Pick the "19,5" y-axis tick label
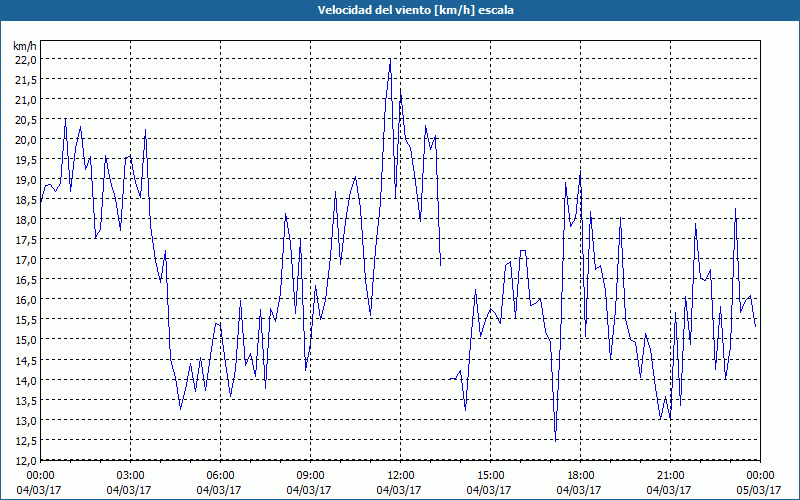Screen dimensions: 800x500 [x=26, y=160]
